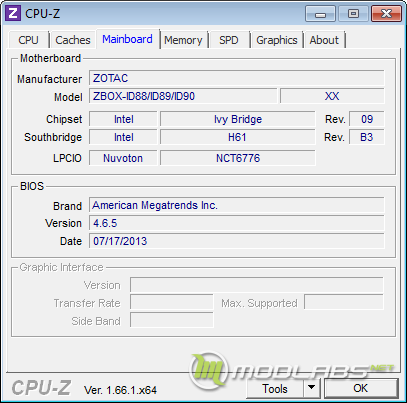Click the CPU-Z logo icon in the title bar
Screen dimensions: 407x403
click(13, 13)
